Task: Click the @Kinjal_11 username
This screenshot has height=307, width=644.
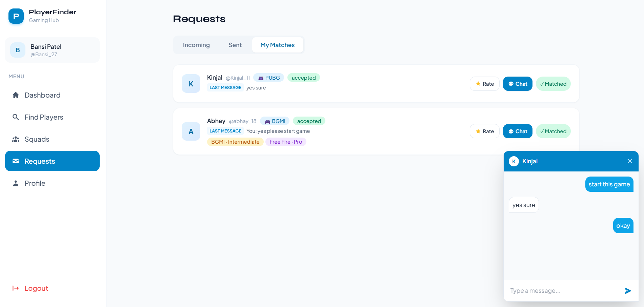Action: pyautogui.click(x=238, y=78)
